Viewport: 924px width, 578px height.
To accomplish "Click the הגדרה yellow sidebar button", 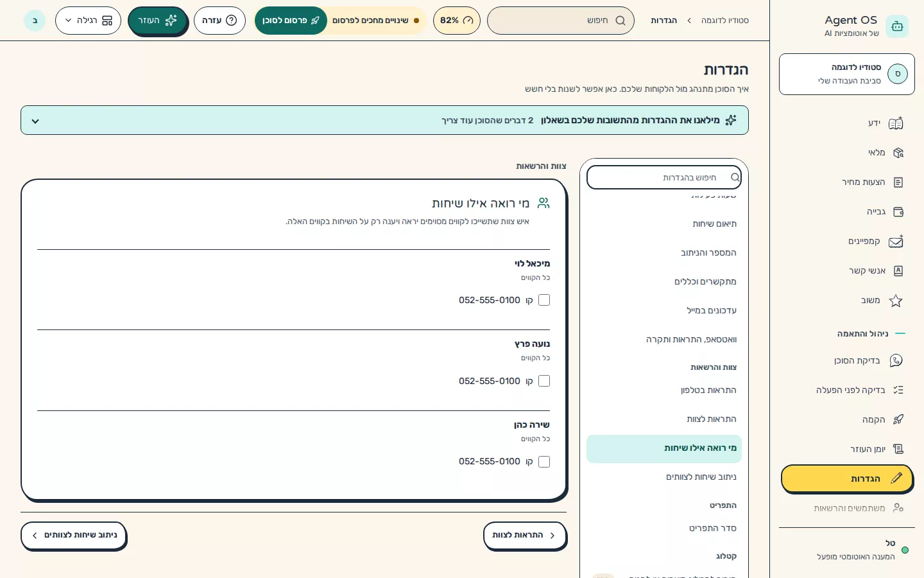I will pyautogui.click(x=847, y=479).
